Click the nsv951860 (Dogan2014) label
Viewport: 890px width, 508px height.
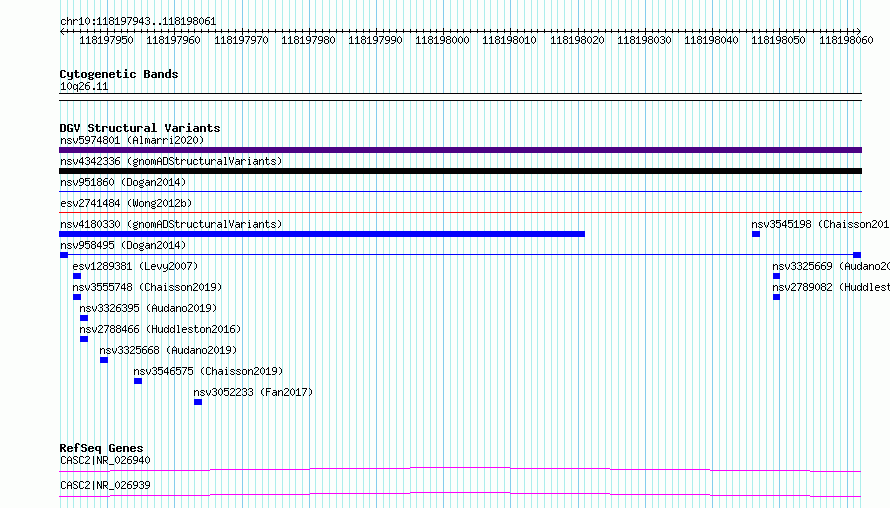click(x=123, y=182)
